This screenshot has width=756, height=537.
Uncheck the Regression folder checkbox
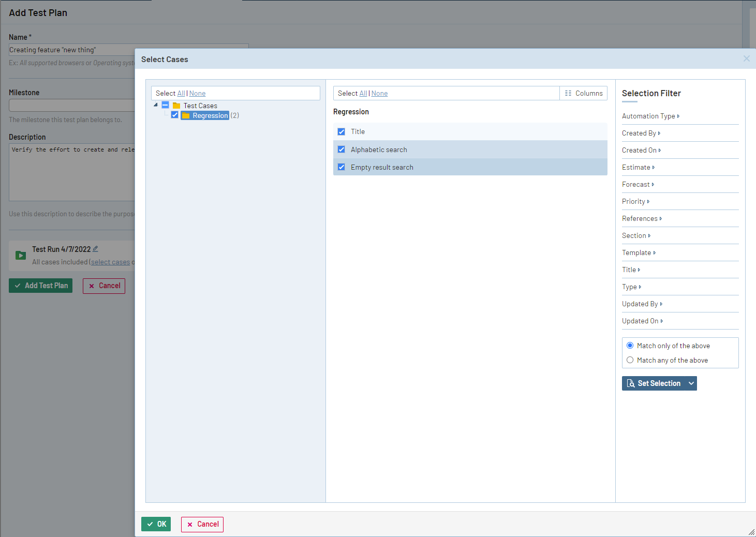[175, 114]
